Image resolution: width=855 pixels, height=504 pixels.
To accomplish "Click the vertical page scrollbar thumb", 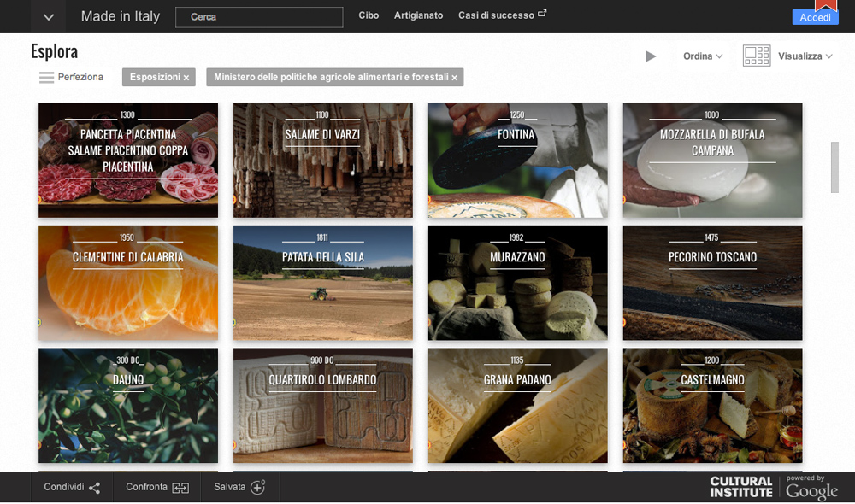I will point(834,167).
